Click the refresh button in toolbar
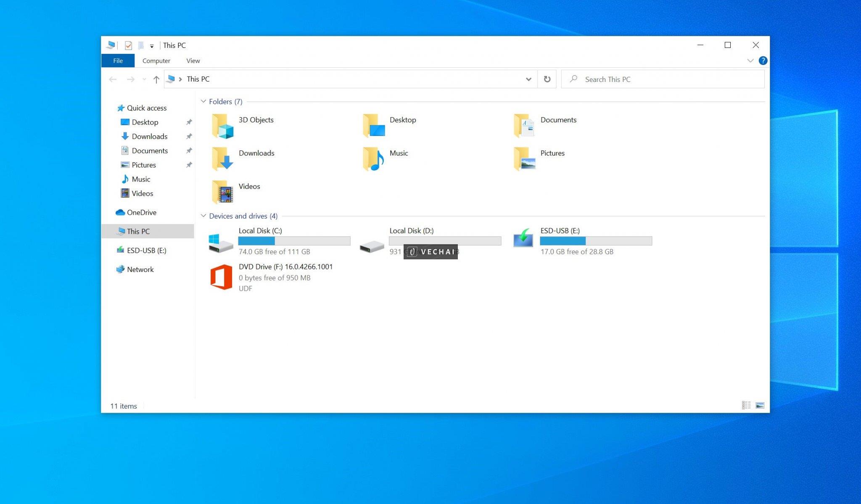861x504 pixels. click(546, 79)
